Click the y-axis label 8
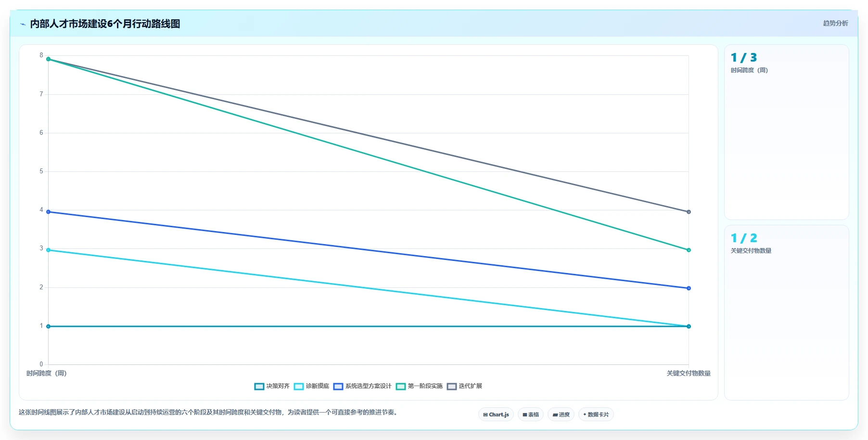Viewport: 868px width, 440px height. 41,55
